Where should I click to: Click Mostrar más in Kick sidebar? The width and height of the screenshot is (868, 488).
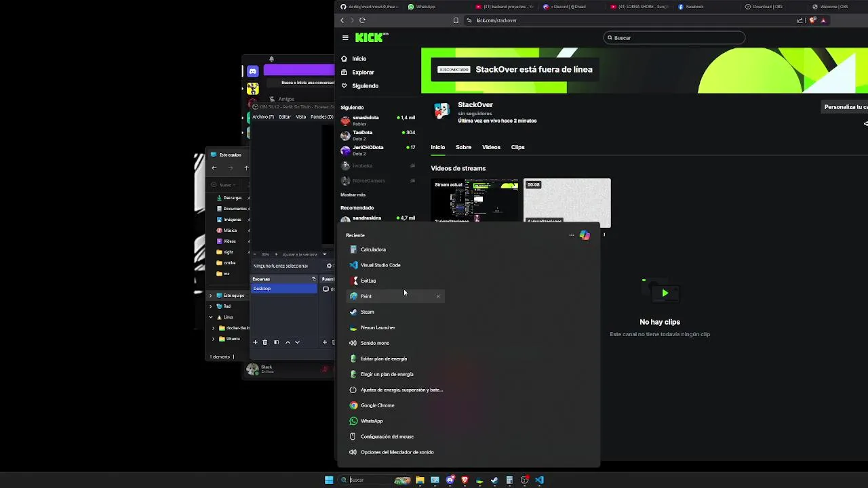(353, 195)
